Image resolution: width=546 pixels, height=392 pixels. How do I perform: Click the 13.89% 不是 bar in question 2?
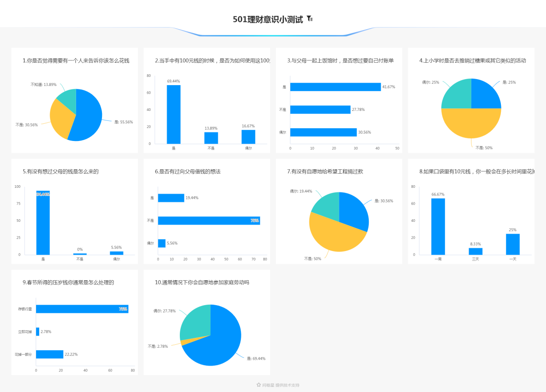pyautogui.click(x=211, y=138)
